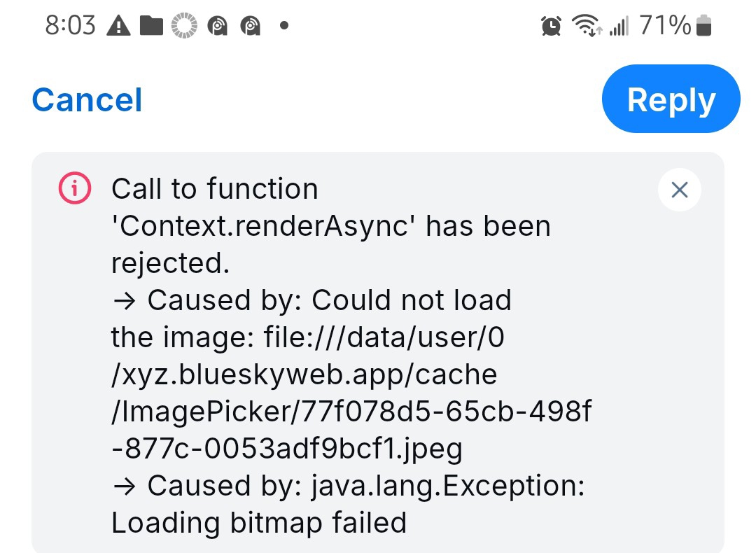The width and height of the screenshot is (756, 553).
Task: Tap the Wi-Fi status icon
Action: pyautogui.click(x=584, y=27)
